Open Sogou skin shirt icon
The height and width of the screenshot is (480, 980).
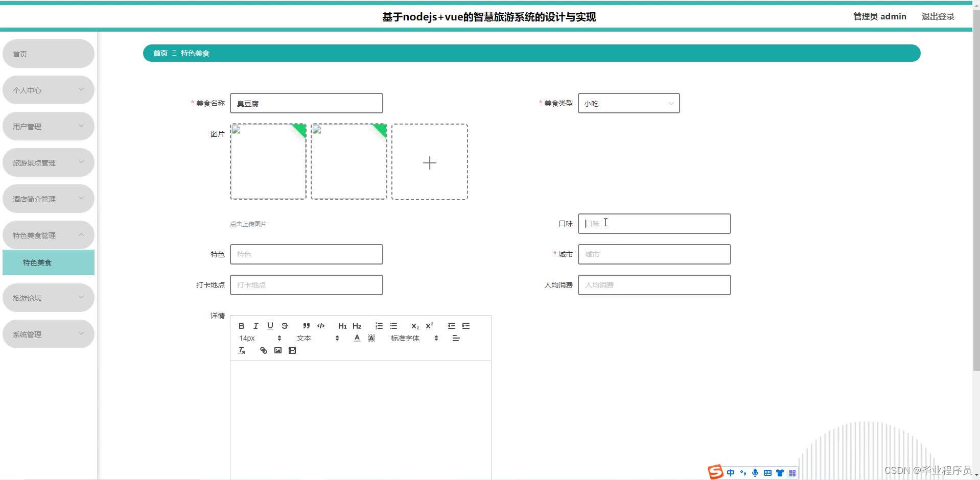point(780,473)
